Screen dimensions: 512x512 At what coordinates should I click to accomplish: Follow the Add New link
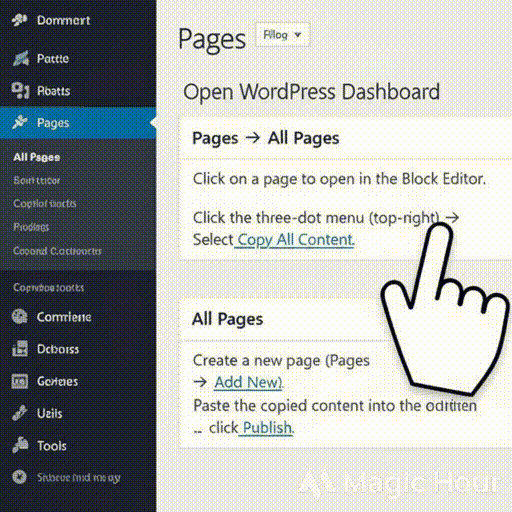(x=249, y=382)
